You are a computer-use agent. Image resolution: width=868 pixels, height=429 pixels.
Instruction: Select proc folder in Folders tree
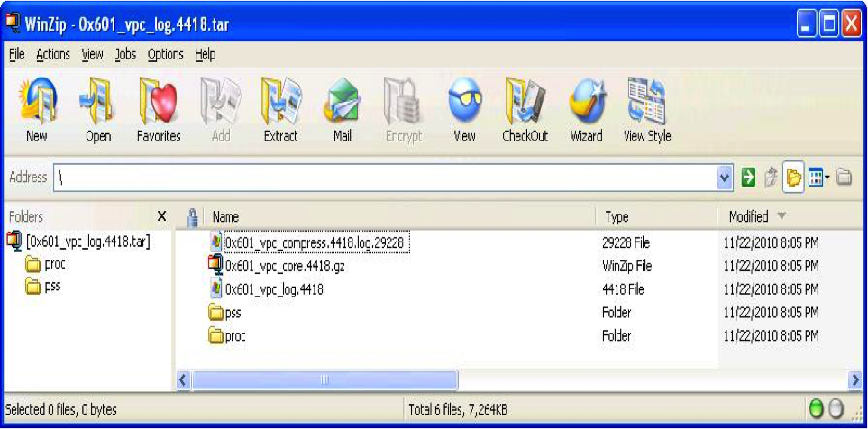click(55, 264)
